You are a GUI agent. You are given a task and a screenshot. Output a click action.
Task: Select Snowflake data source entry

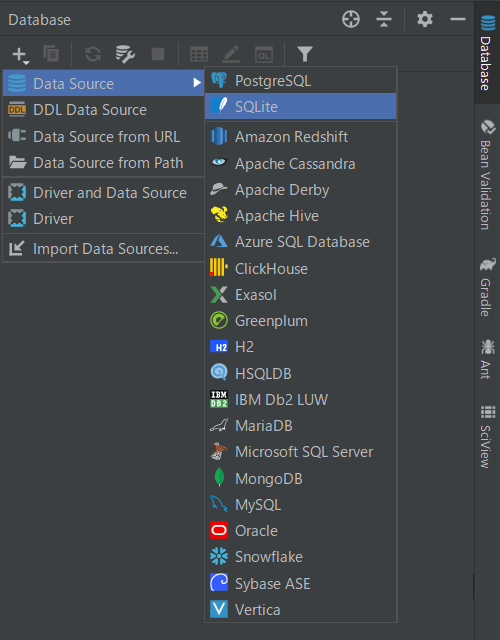(x=300, y=557)
